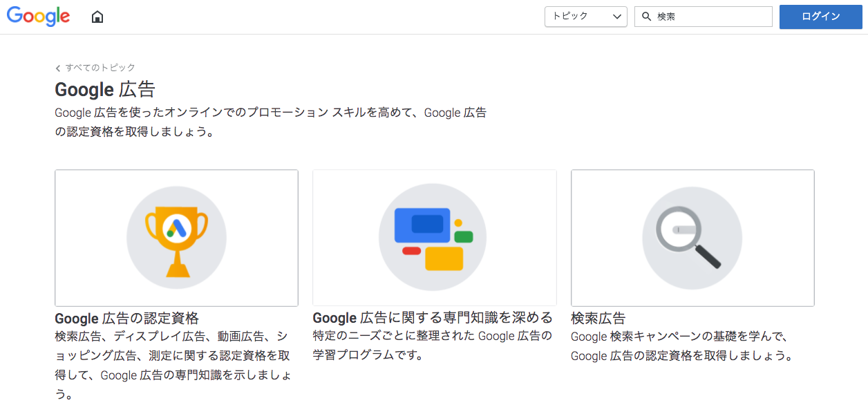Click the arrow on the トピック selector
Viewport: 868px width, 414px height.
click(617, 17)
